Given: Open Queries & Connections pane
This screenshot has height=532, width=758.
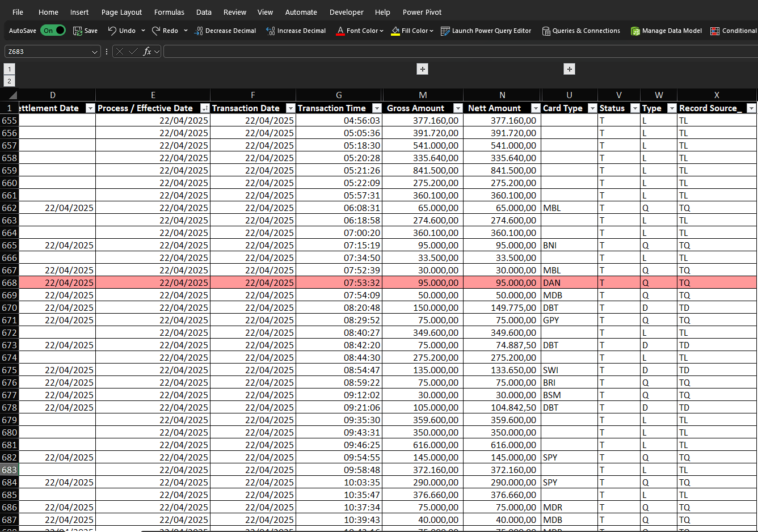Looking at the screenshot, I should coord(581,31).
